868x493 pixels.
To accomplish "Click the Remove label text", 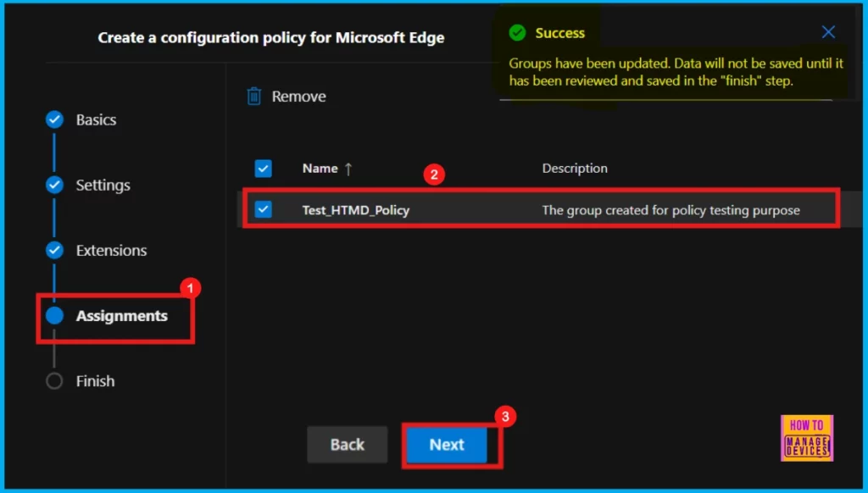I will pos(299,97).
